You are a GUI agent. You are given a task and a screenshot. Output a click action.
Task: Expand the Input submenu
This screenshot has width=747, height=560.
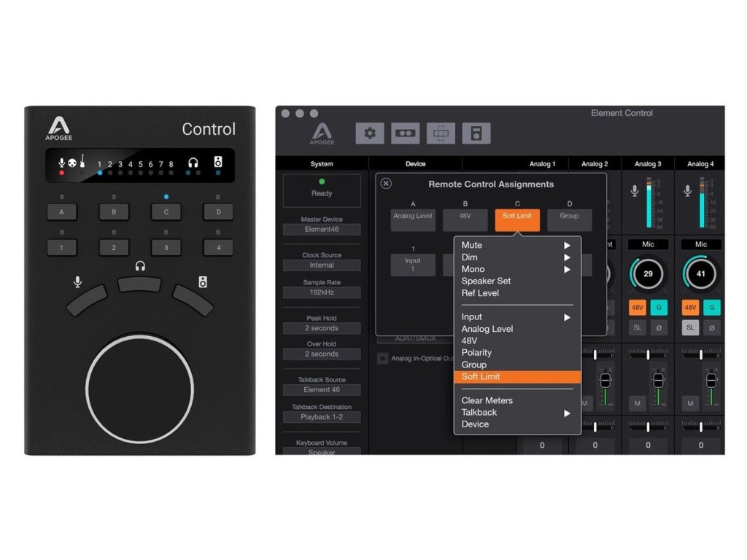pyautogui.click(x=517, y=316)
